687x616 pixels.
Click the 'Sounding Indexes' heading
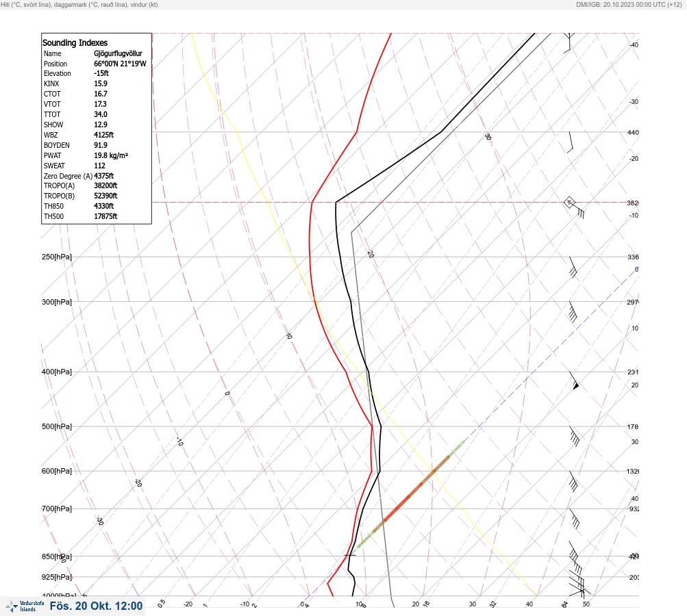click(75, 43)
